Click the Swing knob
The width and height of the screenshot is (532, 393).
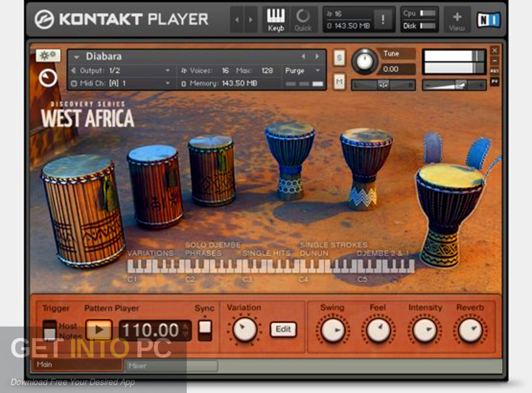333,330
